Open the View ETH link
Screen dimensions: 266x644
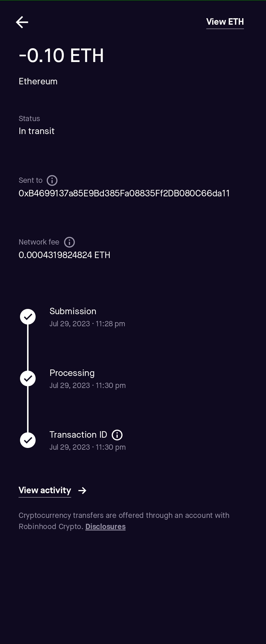(x=225, y=22)
